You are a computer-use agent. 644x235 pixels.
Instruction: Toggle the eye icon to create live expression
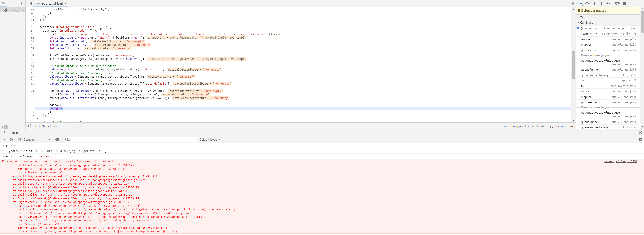(57, 139)
